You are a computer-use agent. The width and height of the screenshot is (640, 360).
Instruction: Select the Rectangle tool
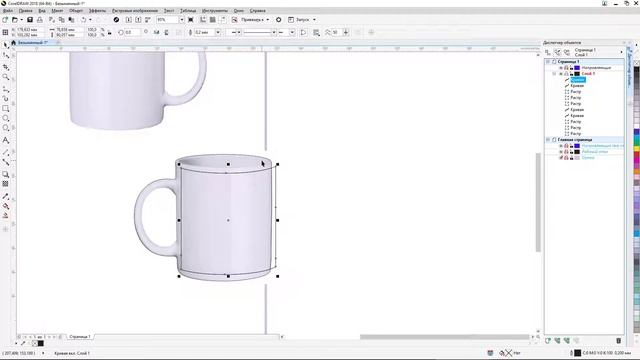[x=6, y=109]
